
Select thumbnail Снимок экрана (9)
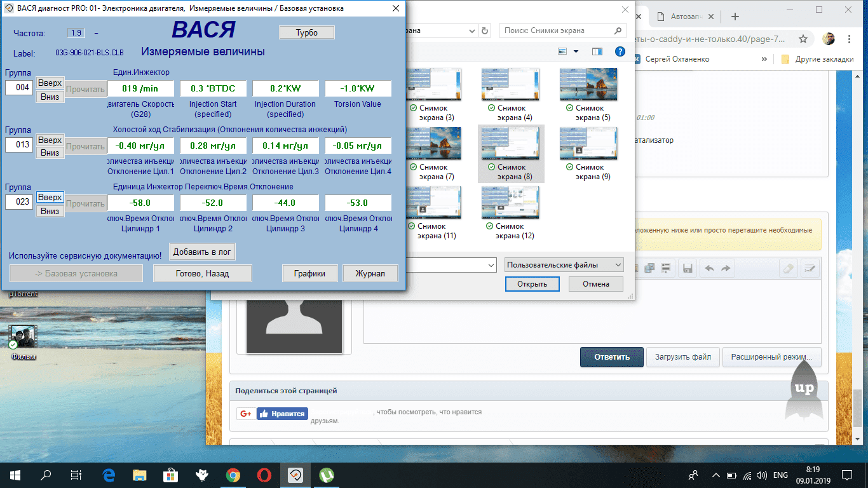click(x=588, y=154)
